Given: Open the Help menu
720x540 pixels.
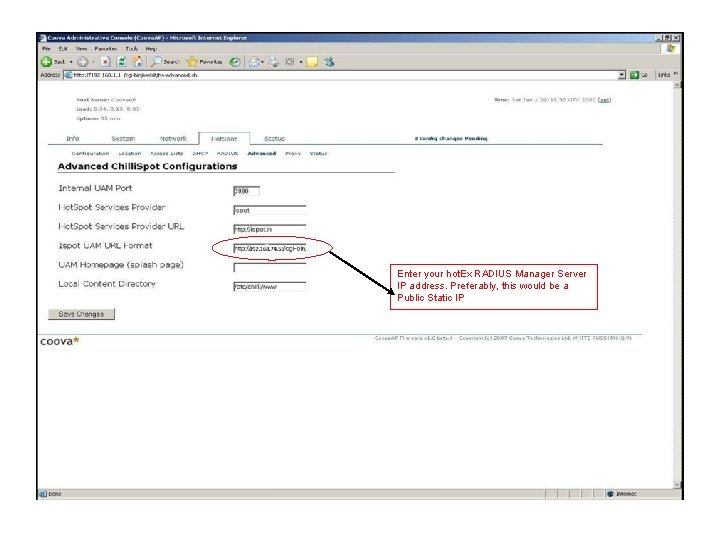Looking at the screenshot, I should [x=151, y=49].
